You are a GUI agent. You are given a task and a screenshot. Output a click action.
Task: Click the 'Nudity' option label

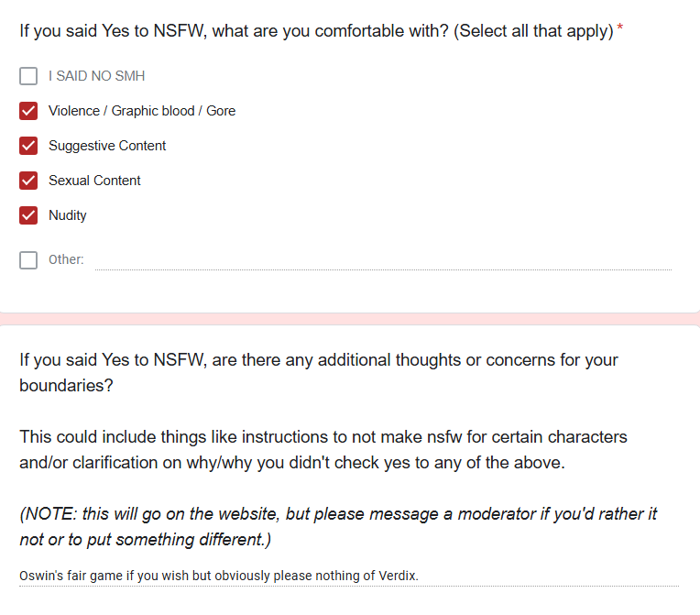pos(68,215)
